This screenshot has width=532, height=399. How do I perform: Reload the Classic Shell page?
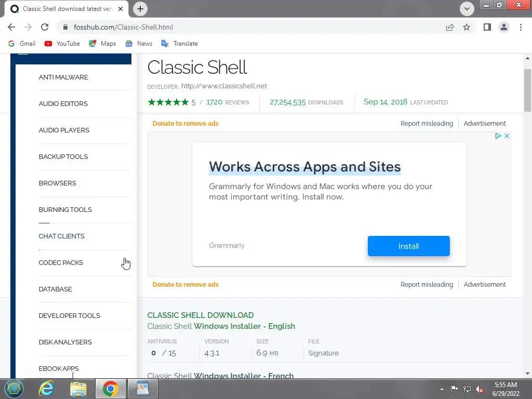(x=45, y=27)
